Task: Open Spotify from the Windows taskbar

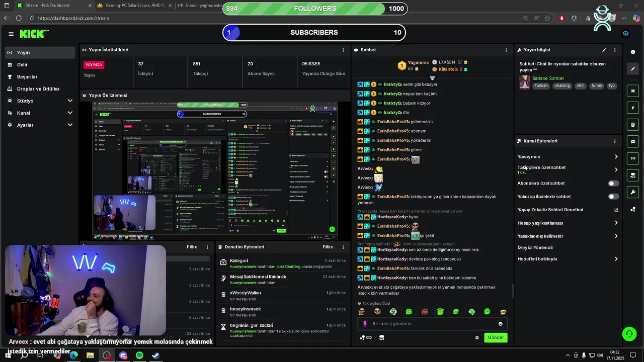Action: pyautogui.click(x=139, y=355)
